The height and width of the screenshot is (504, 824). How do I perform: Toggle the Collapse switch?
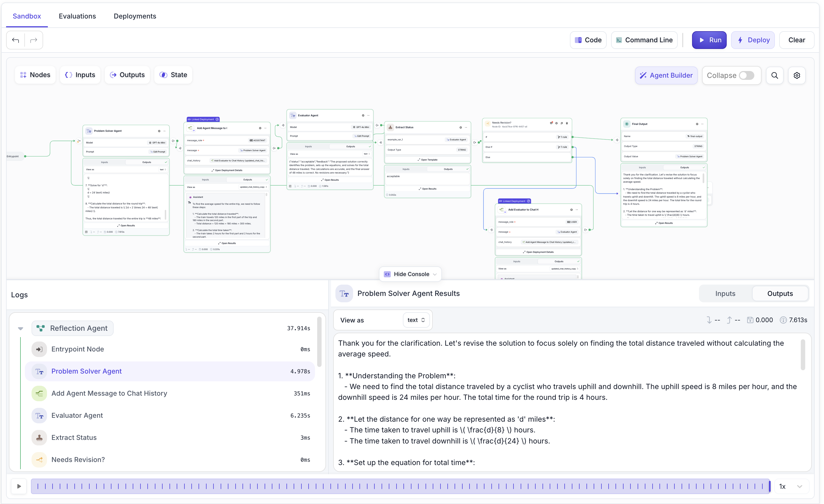746,75
